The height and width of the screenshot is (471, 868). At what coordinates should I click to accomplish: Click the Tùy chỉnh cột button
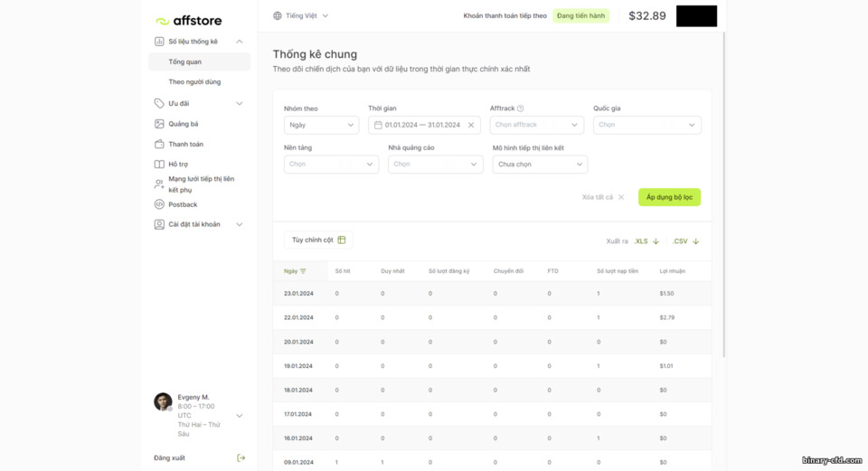coord(318,240)
